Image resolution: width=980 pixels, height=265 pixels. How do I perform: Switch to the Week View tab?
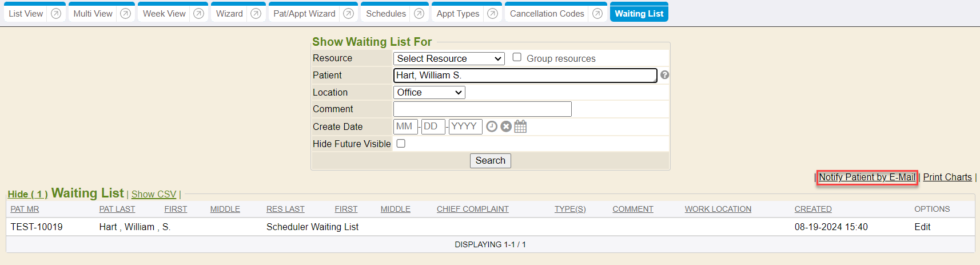164,14
